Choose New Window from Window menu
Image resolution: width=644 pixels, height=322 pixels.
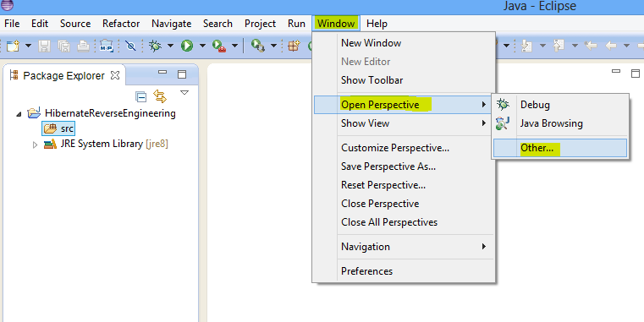tap(404, 42)
